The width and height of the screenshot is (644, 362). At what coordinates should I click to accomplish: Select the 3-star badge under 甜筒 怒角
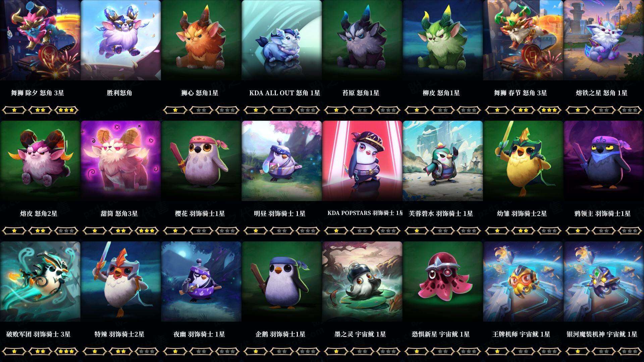[x=147, y=231]
